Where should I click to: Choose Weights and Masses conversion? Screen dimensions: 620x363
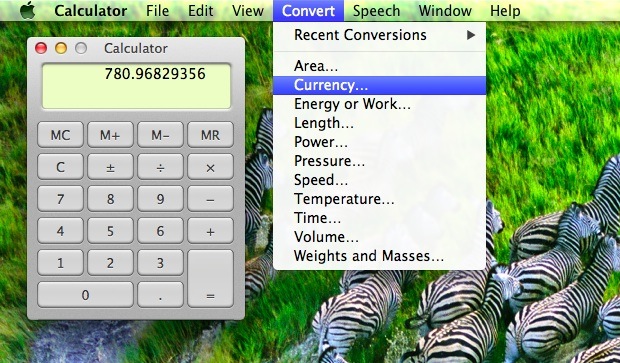[x=379, y=256]
